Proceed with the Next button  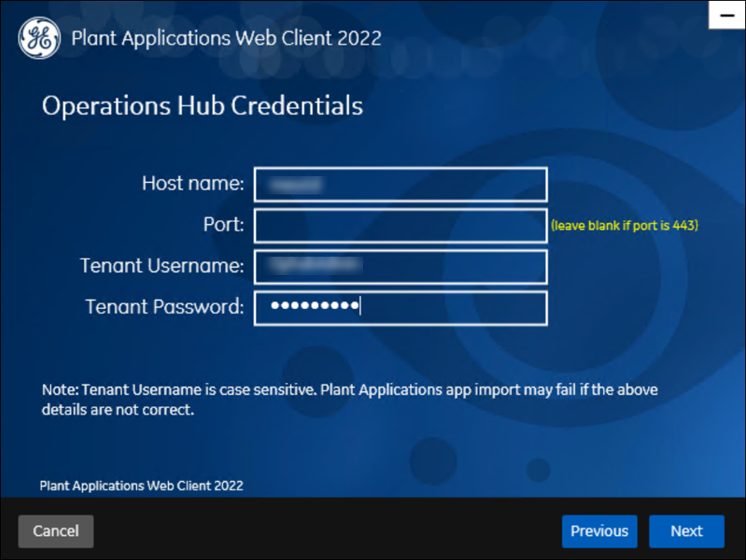686,531
